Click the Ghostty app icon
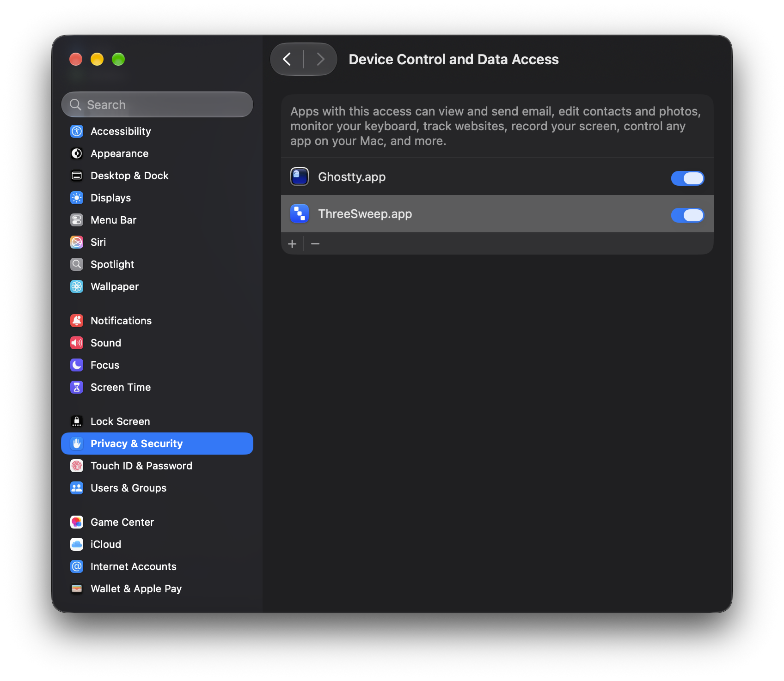The image size is (784, 681). click(x=300, y=176)
